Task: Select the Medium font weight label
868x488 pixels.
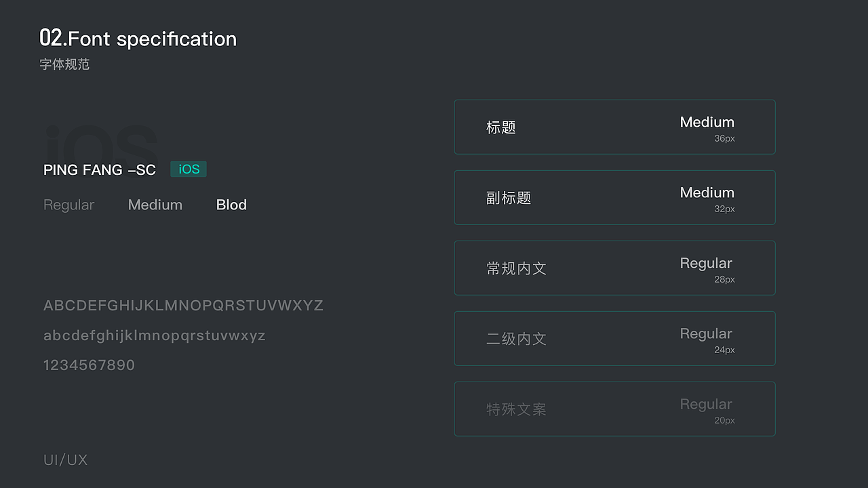Action: 155,205
